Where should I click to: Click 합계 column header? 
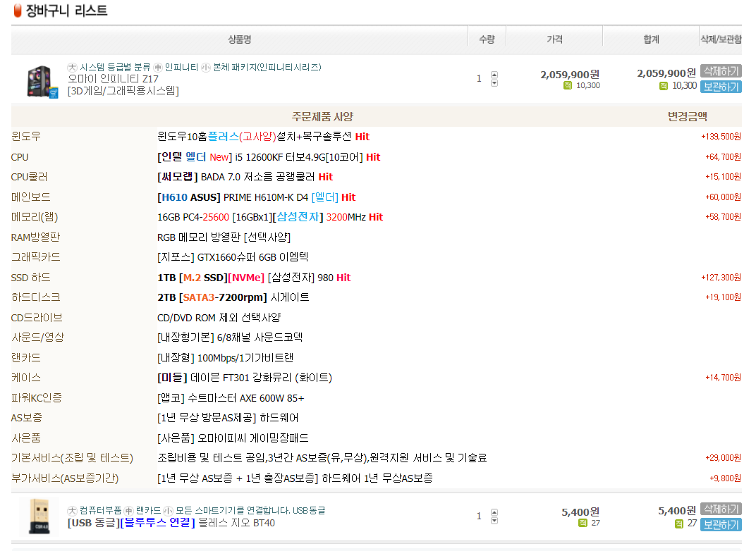tap(651, 39)
